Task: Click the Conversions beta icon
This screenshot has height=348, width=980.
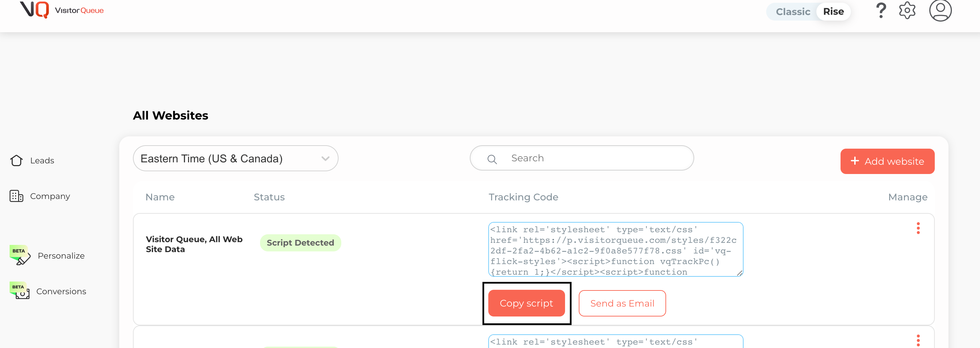Action: 20,290
